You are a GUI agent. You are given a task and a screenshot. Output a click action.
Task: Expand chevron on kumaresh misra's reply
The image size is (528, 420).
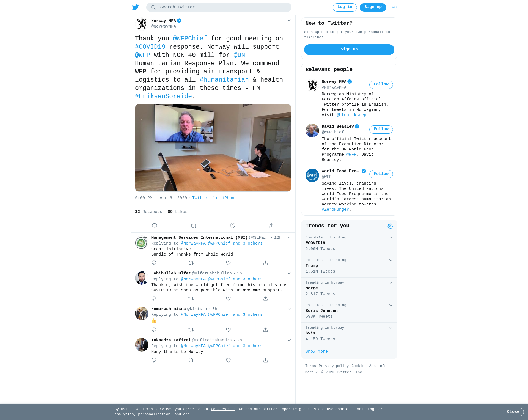tap(289, 309)
